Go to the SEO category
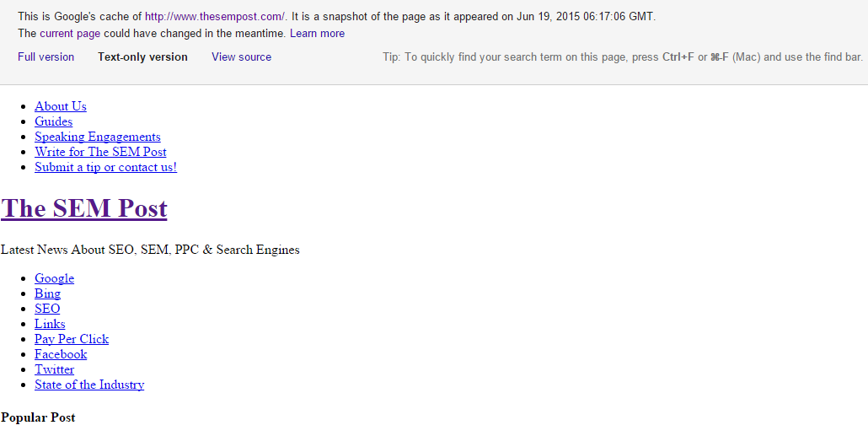Image resolution: width=868 pixels, height=436 pixels. 47,309
